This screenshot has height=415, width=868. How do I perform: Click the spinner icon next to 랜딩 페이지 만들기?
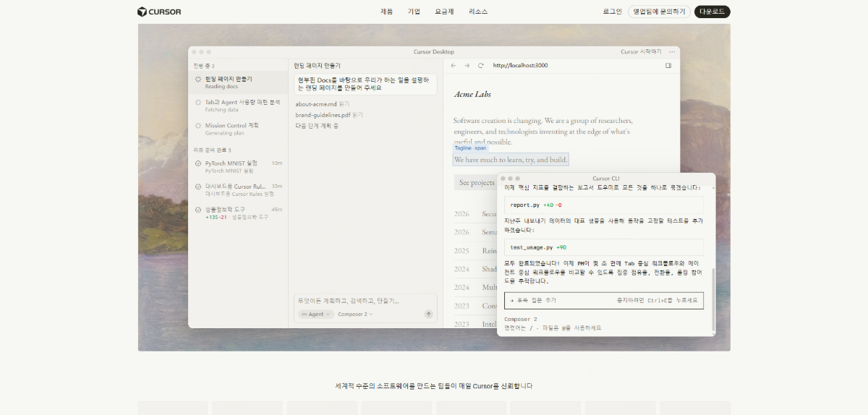coord(198,79)
